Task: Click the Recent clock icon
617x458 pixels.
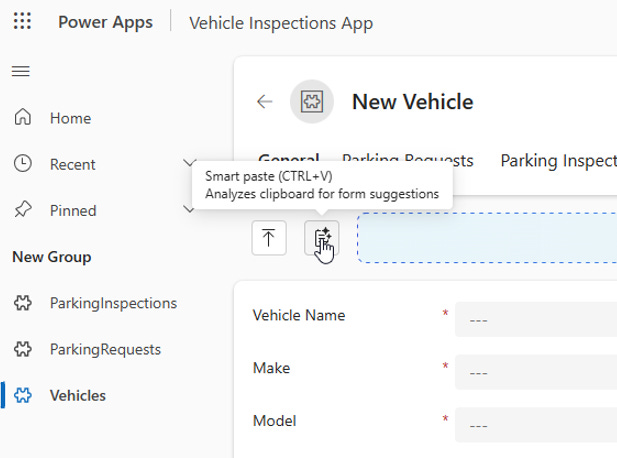Action: pos(22,164)
